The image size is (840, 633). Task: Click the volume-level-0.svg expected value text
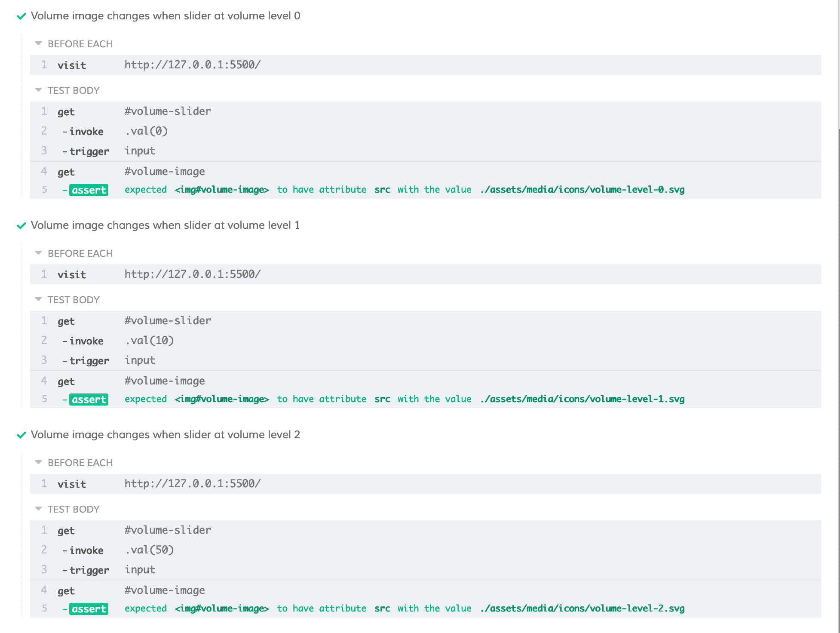(582, 190)
